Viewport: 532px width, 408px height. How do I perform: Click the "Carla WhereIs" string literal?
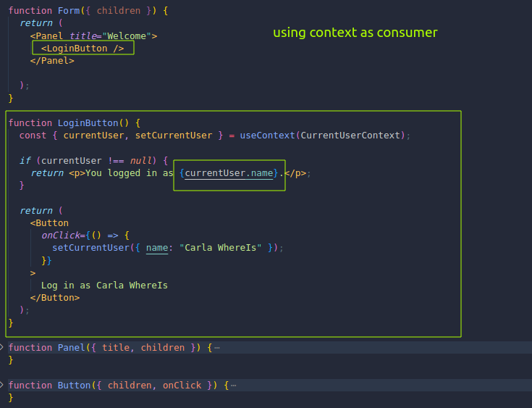click(221, 248)
